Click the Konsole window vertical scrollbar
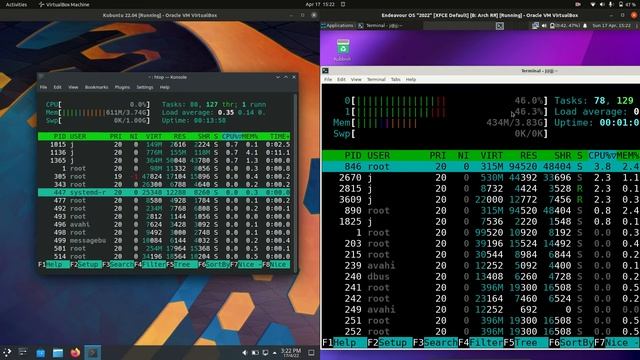The image size is (640, 360). [295, 182]
